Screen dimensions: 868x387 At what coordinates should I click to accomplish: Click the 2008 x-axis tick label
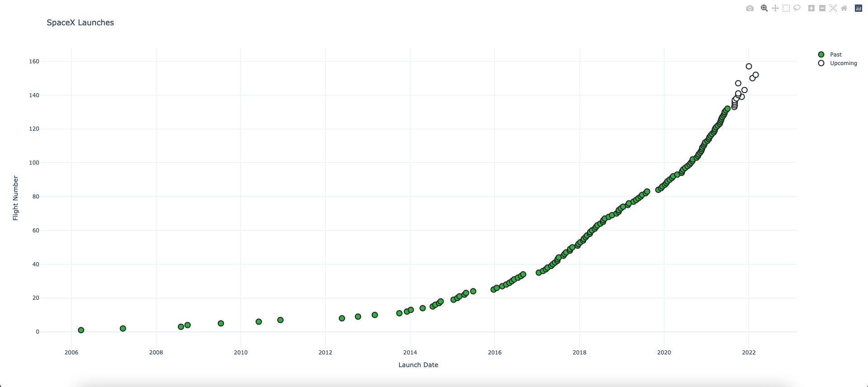coord(156,353)
